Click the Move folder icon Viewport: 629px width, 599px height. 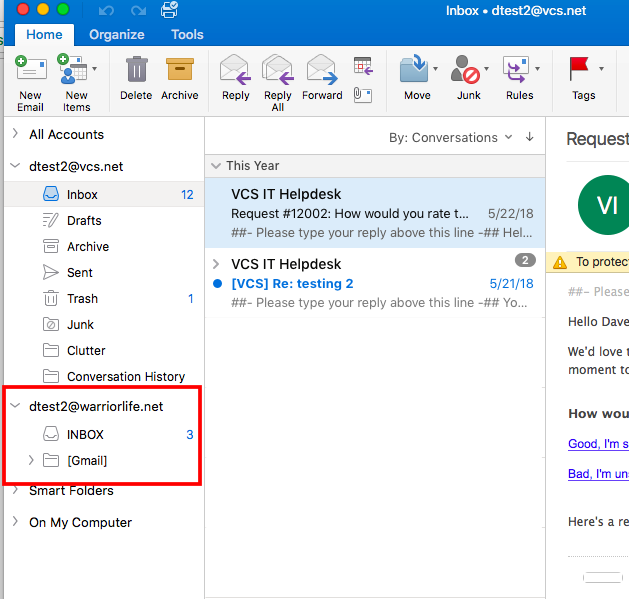(x=414, y=69)
